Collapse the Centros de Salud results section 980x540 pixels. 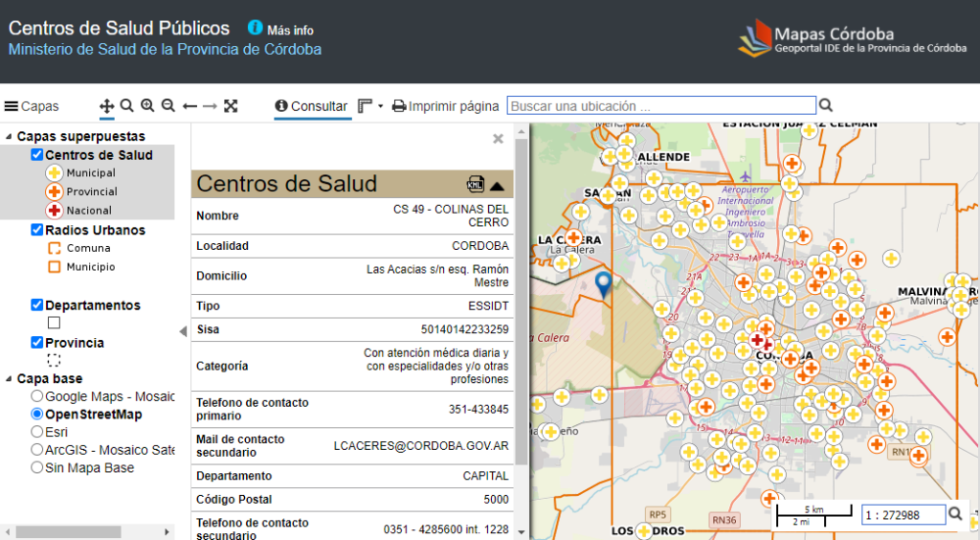(498, 186)
